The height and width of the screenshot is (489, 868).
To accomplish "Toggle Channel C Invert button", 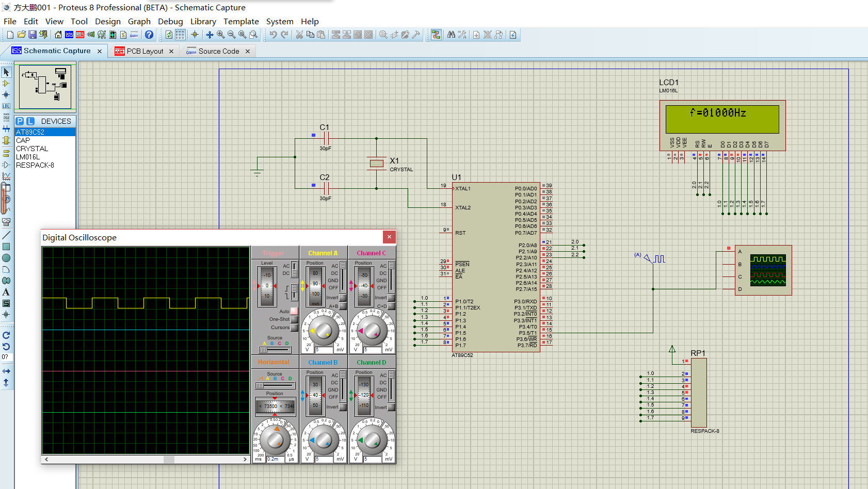I will click(391, 298).
